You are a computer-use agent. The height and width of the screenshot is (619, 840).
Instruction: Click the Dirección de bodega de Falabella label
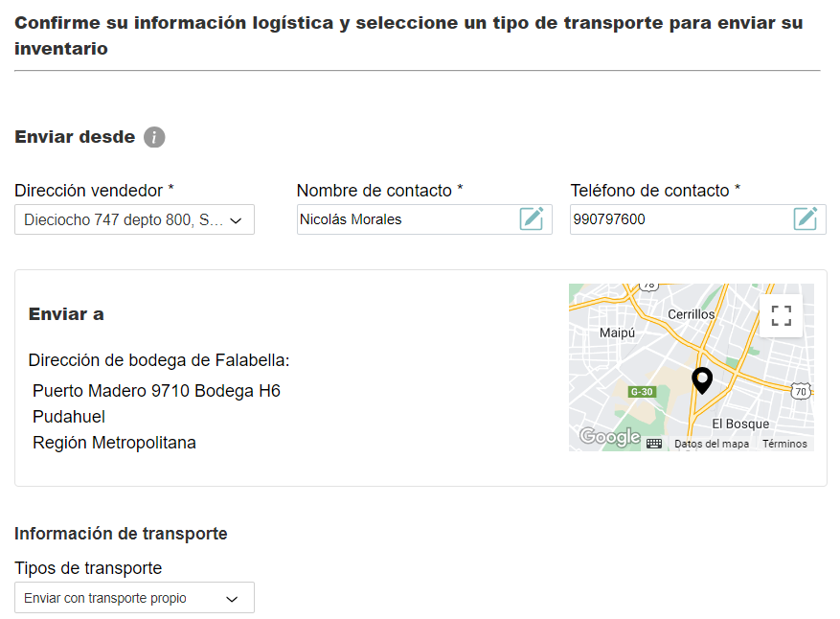click(159, 360)
